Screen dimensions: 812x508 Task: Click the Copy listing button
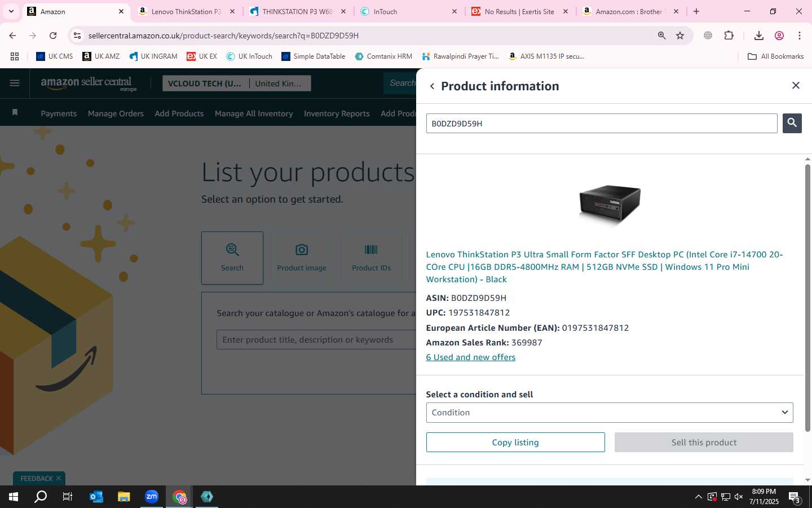coord(515,443)
